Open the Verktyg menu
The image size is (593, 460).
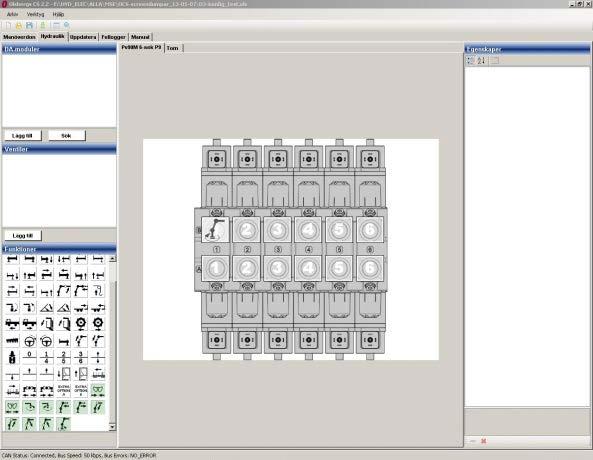click(x=35, y=14)
